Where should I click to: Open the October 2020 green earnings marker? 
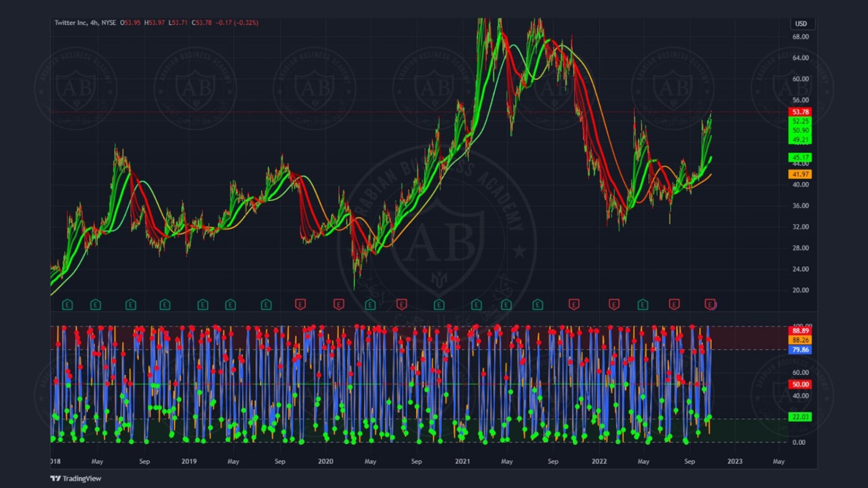[x=439, y=304]
